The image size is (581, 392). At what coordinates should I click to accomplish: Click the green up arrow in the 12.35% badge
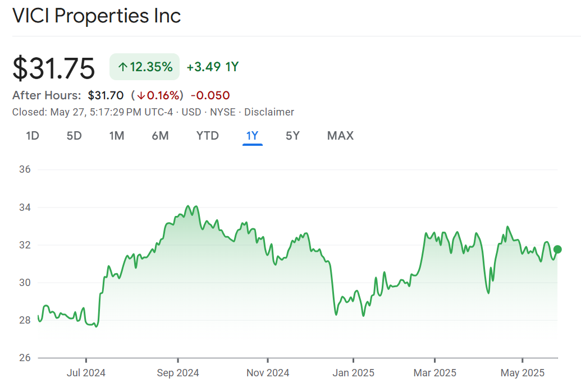(x=122, y=67)
